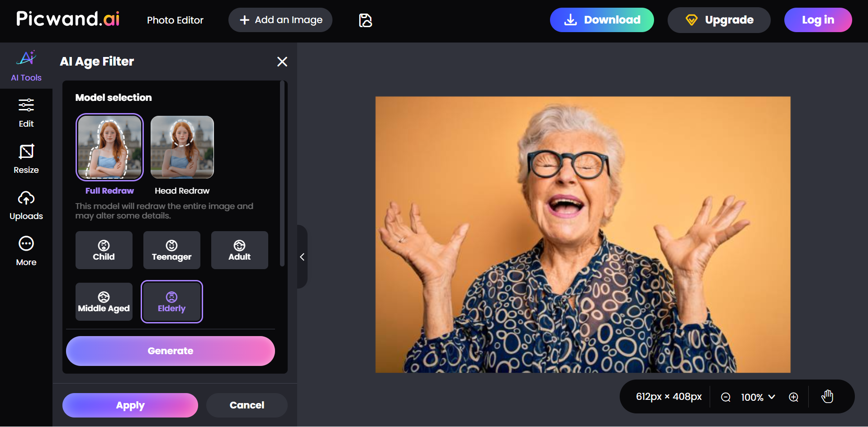Viewport: 868px width, 427px height.
Task: Open the Edit panel in the sidebar
Action: coord(26,112)
